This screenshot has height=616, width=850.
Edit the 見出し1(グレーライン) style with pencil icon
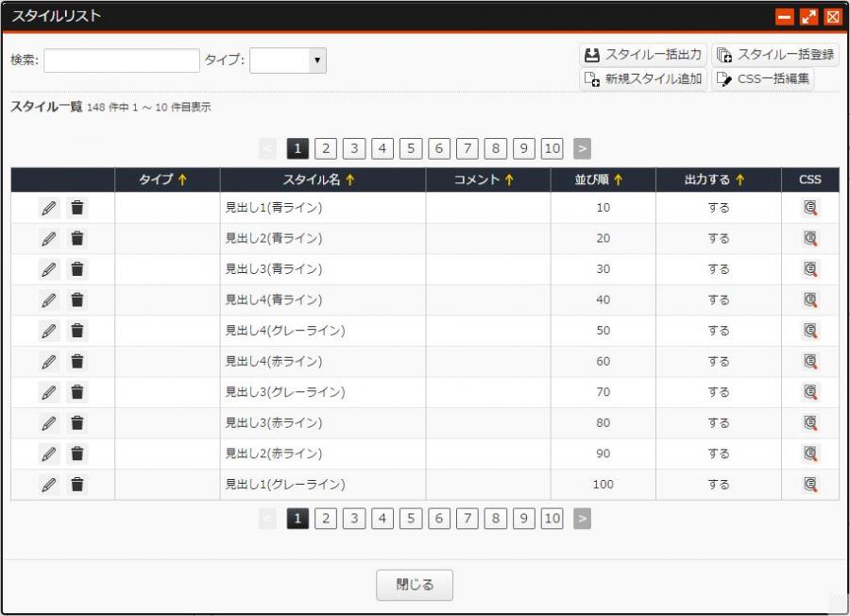click(49, 485)
